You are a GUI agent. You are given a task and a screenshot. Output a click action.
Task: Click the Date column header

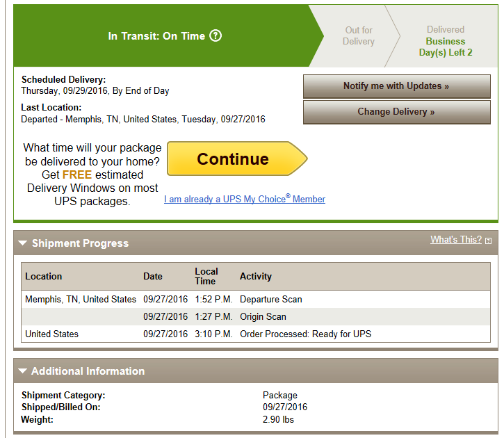[x=153, y=277]
